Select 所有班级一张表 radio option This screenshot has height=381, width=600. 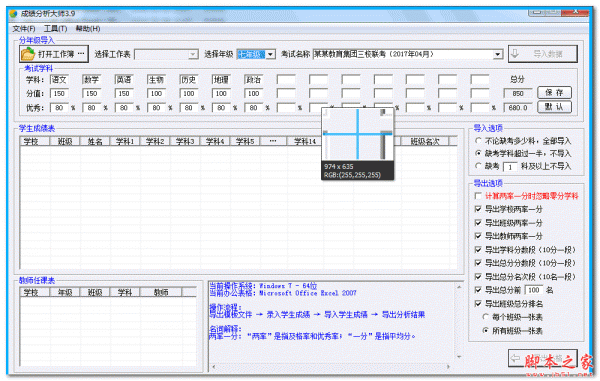point(485,331)
